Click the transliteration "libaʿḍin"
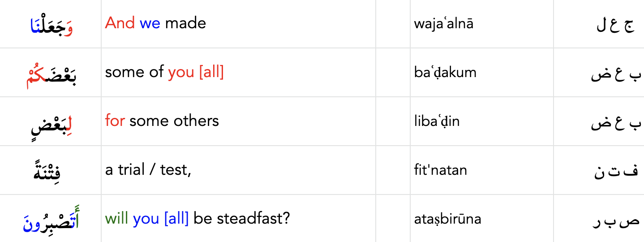 437,121
